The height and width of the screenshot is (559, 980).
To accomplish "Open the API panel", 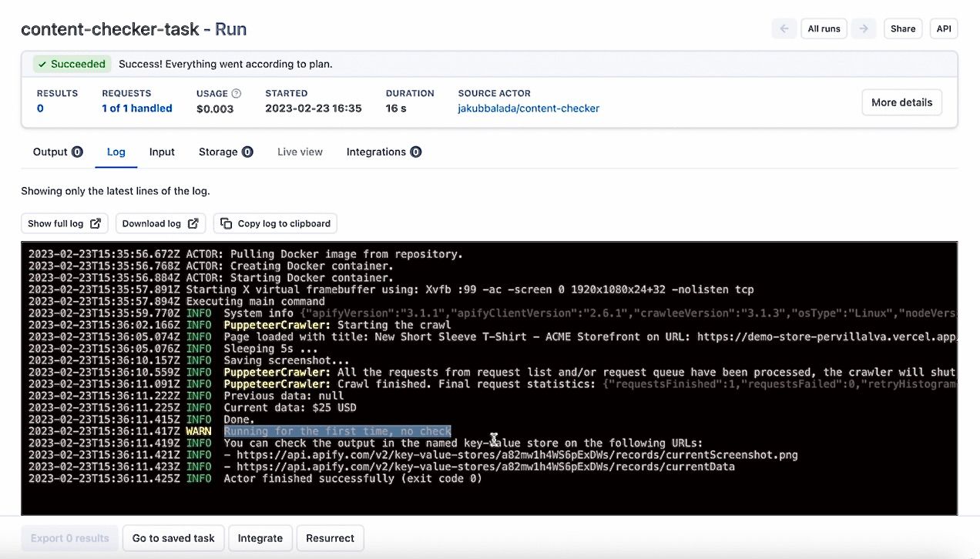I will pyautogui.click(x=944, y=28).
